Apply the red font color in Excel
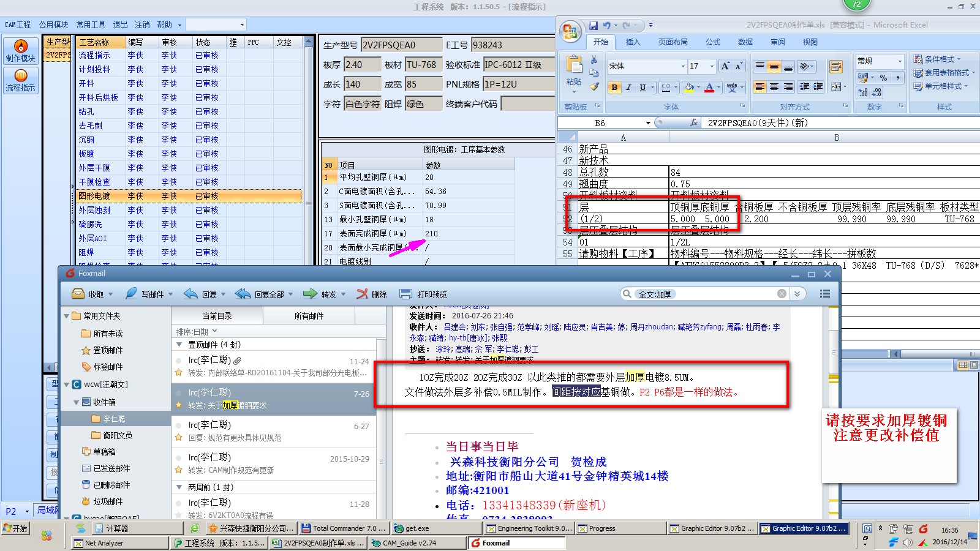This screenshot has height=551, width=980. (x=709, y=88)
